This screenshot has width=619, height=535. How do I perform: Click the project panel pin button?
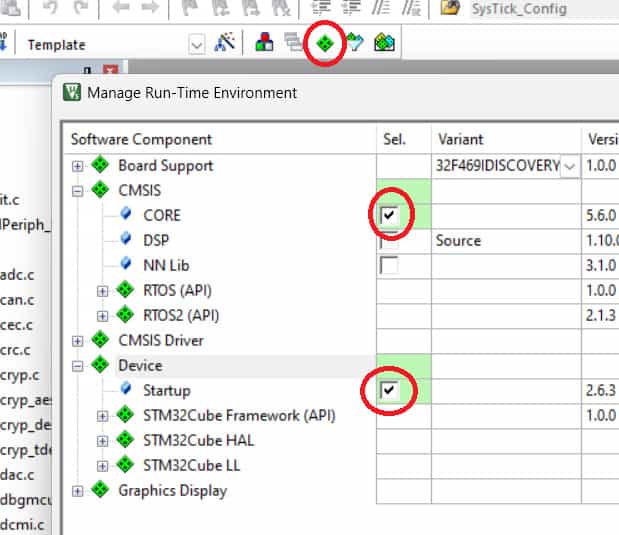88,70
